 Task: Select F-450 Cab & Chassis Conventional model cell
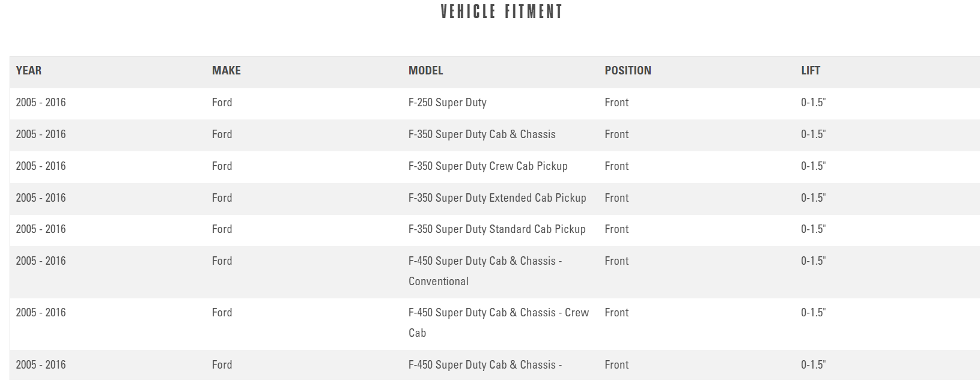(484, 271)
